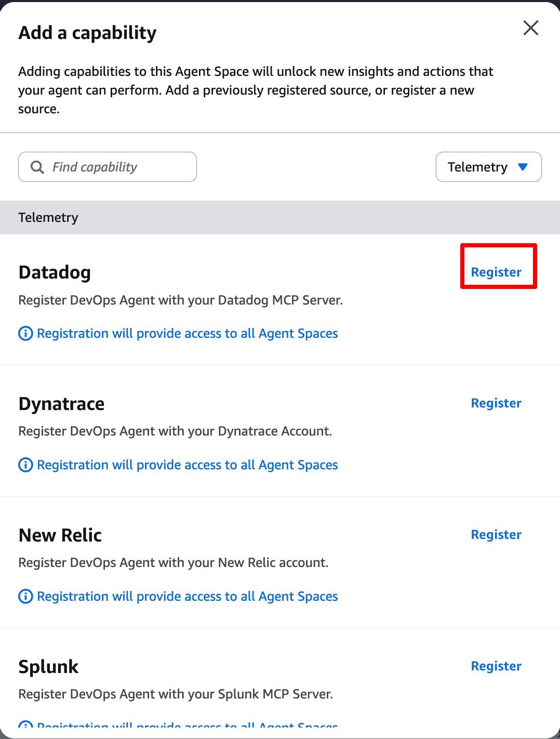560x739 pixels.
Task: Click the Datadog capability title
Action: click(55, 272)
